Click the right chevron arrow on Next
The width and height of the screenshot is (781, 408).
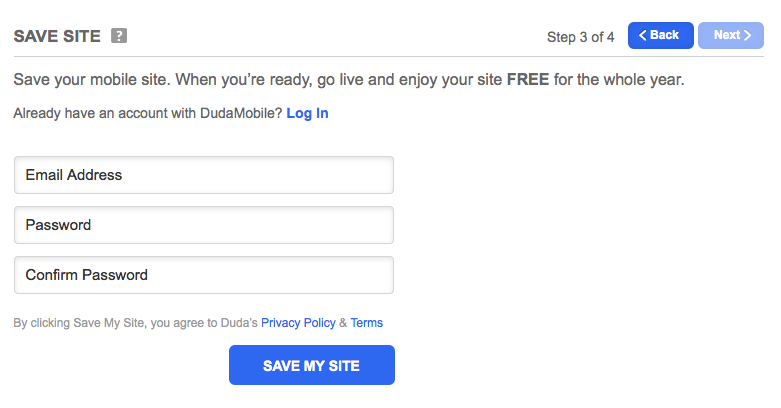point(747,35)
